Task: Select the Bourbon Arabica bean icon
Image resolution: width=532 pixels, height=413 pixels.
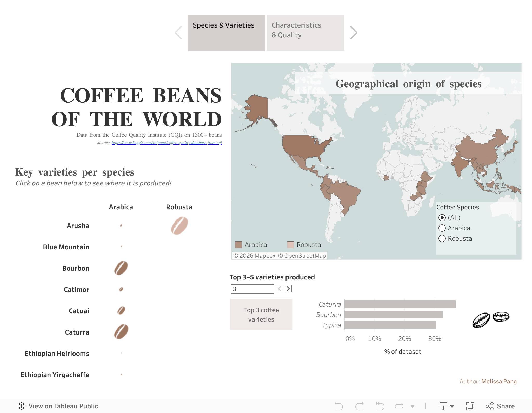Action: 121,268
